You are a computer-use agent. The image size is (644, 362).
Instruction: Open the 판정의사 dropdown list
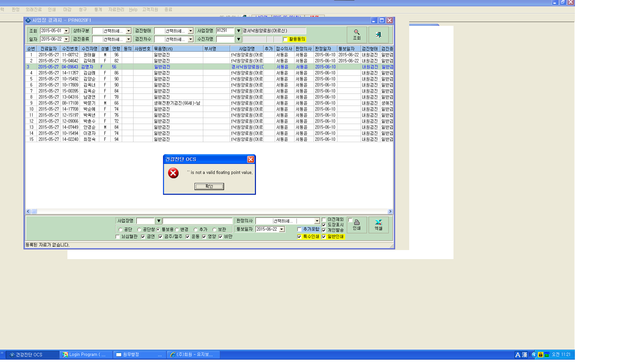(317, 221)
